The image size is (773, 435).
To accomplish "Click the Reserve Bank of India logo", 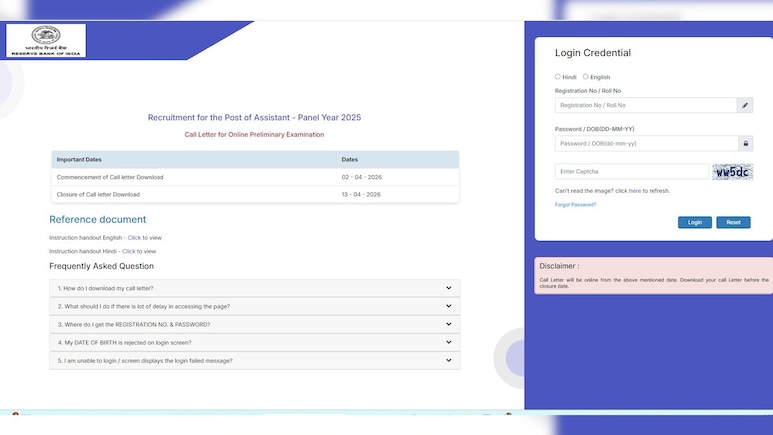I will point(46,40).
